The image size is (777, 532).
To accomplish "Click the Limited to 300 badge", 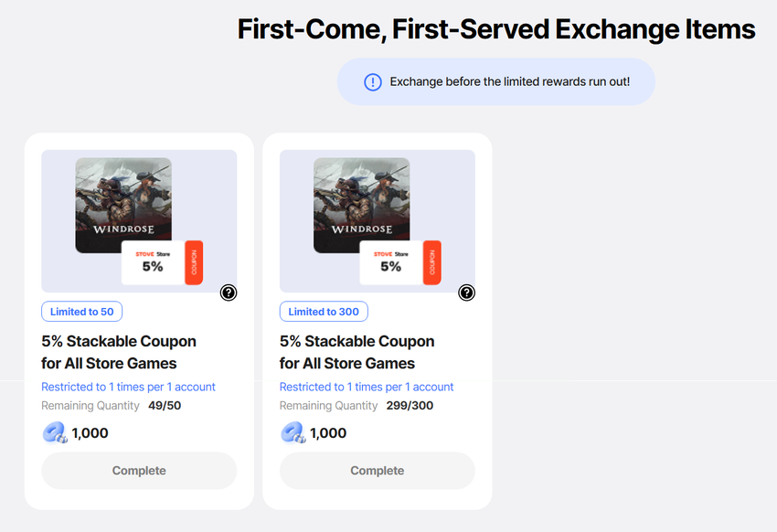I will pyautogui.click(x=324, y=312).
